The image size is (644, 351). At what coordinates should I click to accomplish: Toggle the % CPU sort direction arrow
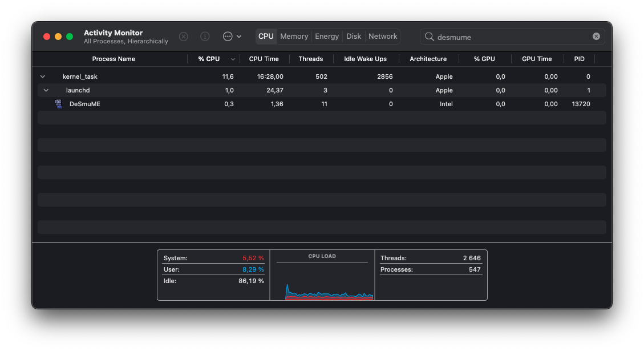233,59
